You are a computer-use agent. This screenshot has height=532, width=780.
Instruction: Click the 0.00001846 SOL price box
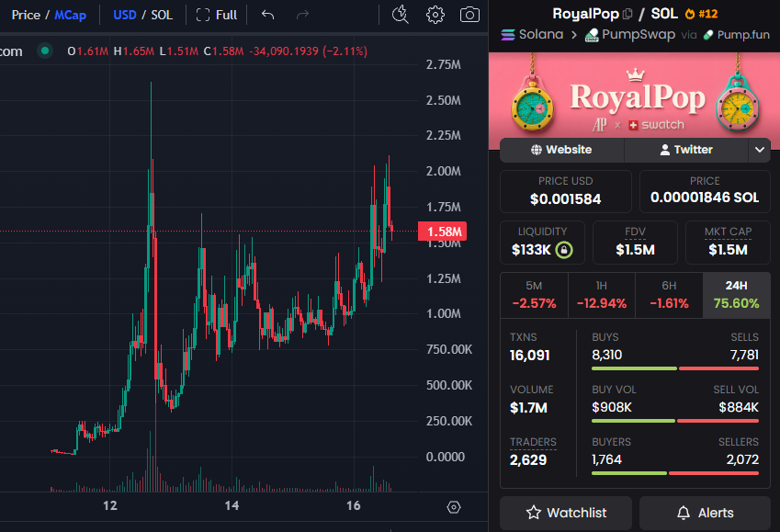705,192
